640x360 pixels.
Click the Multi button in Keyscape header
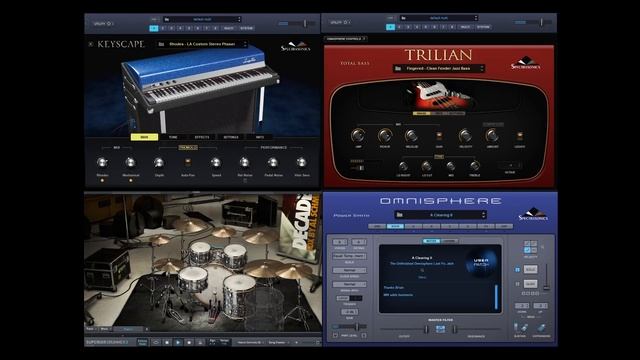(229, 28)
